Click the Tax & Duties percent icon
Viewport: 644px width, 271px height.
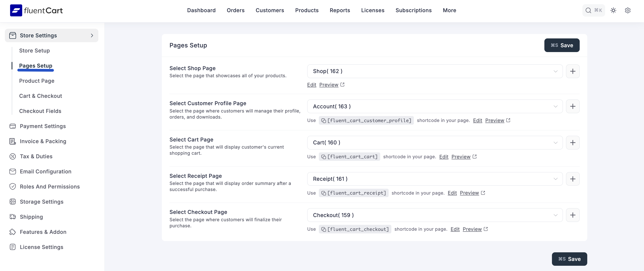click(13, 156)
